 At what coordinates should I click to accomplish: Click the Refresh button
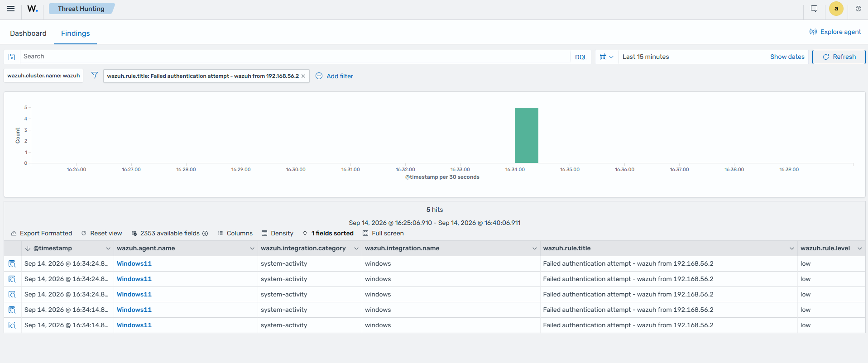click(x=839, y=57)
